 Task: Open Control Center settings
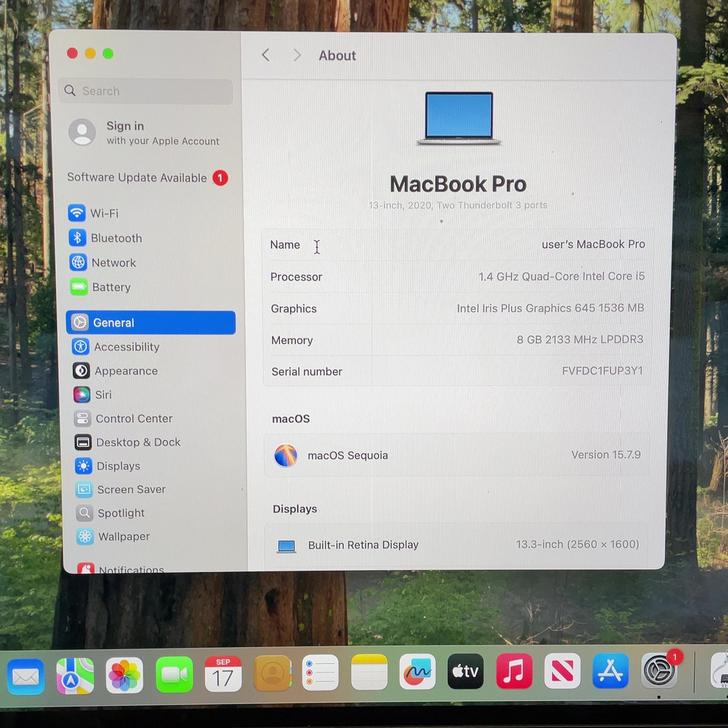tap(123, 418)
